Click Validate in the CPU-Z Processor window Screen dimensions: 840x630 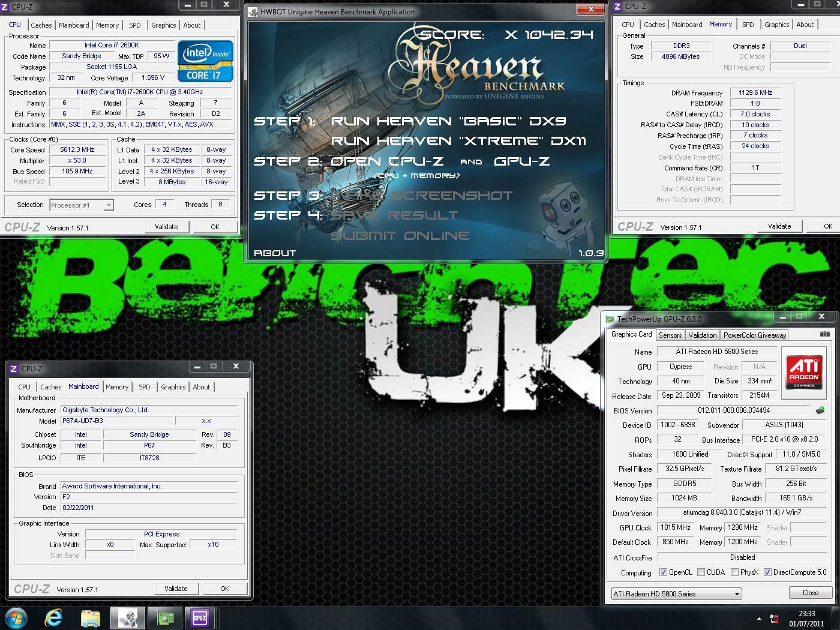tap(166, 227)
